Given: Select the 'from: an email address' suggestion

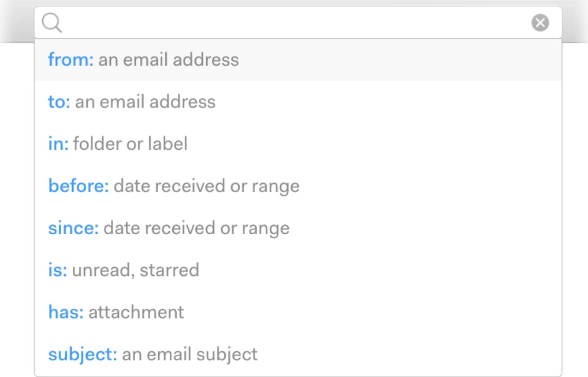Looking at the screenshot, I should [x=298, y=60].
